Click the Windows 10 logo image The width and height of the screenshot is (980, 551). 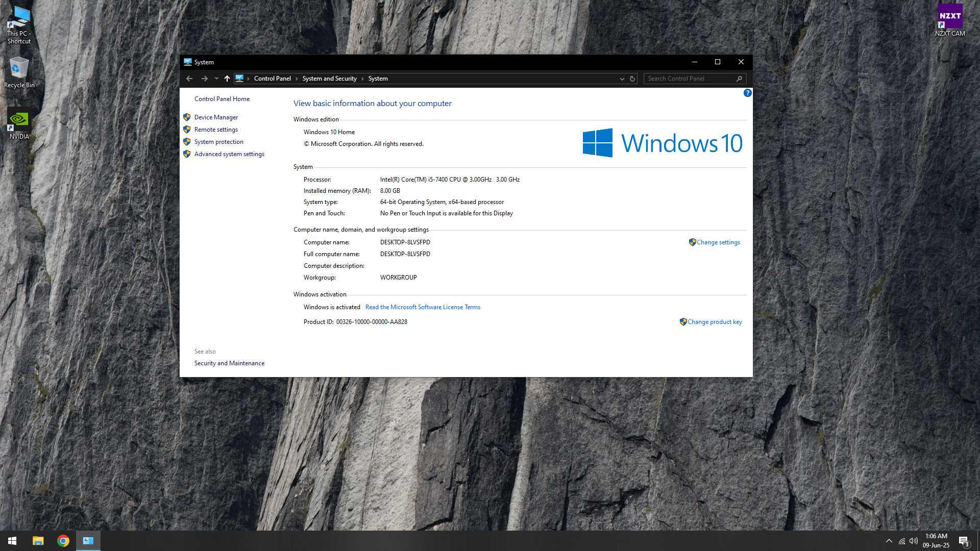[x=663, y=143]
